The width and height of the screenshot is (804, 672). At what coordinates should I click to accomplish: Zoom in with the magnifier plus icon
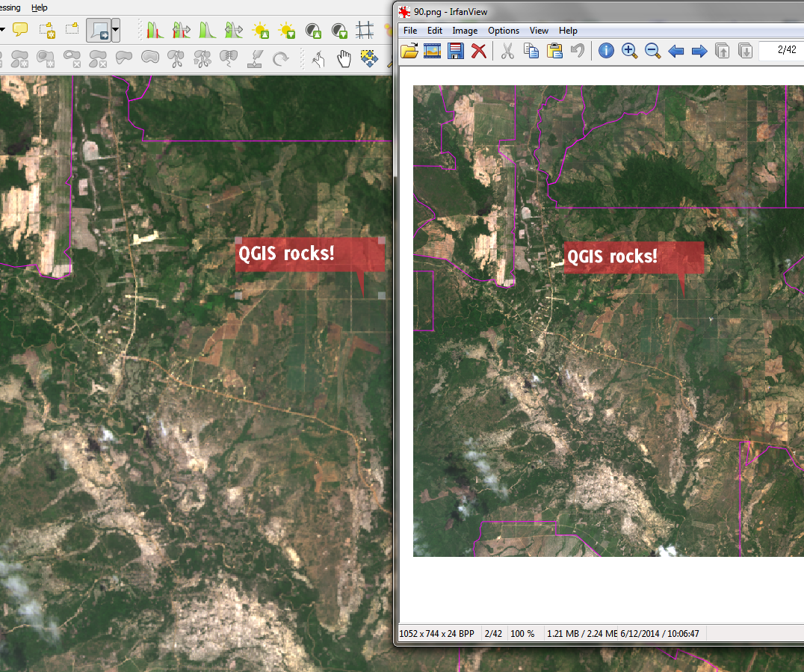tap(629, 51)
